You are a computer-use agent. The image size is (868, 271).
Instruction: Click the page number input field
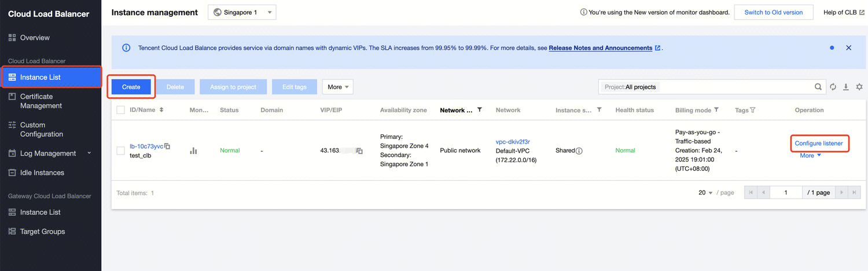click(x=785, y=193)
